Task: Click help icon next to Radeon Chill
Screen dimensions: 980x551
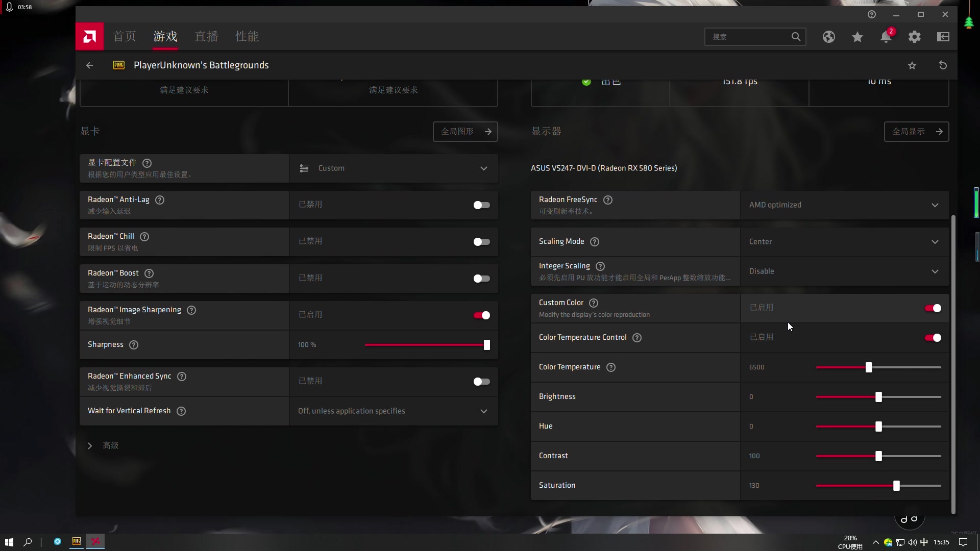Action: 144,237
